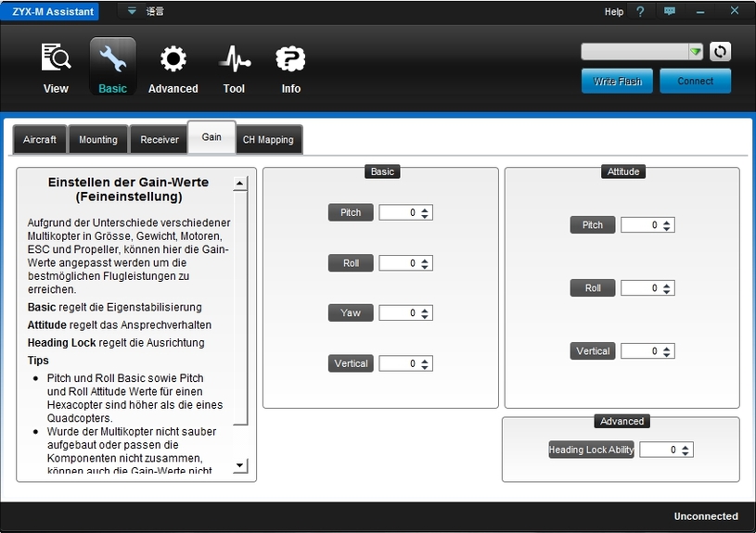
Task: Click the Help question mark icon
Action: [640, 12]
